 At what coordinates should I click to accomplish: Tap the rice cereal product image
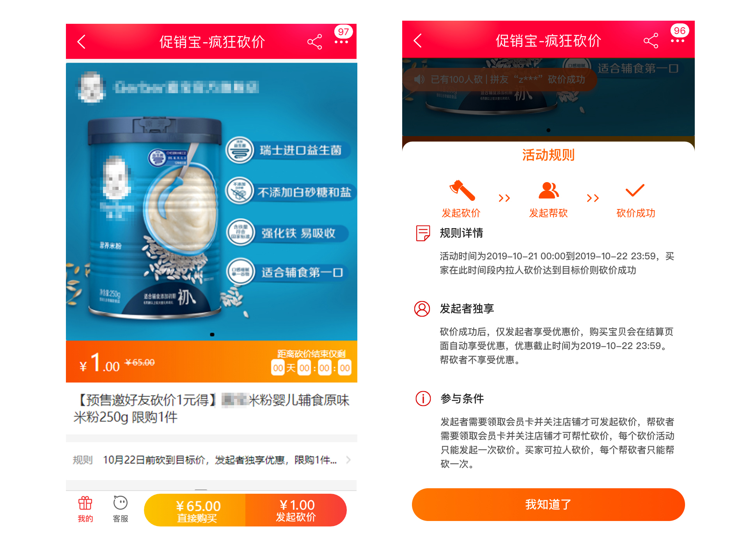[211, 202]
